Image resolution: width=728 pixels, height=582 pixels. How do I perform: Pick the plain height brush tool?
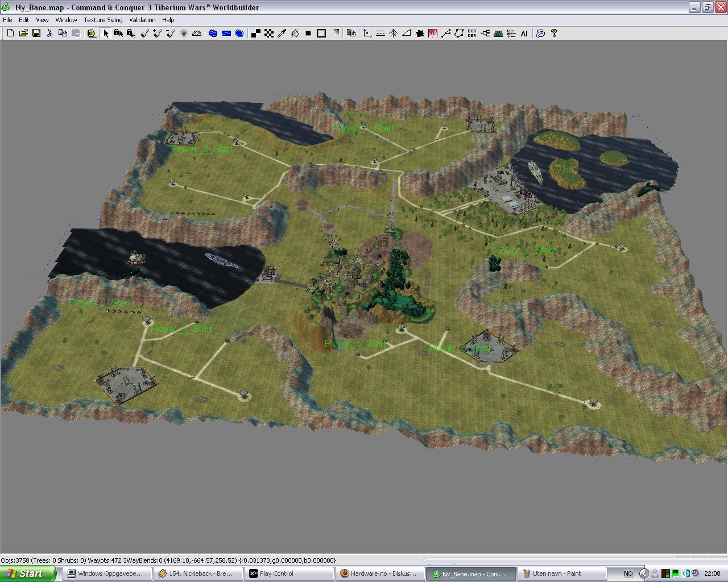coord(144,34)
